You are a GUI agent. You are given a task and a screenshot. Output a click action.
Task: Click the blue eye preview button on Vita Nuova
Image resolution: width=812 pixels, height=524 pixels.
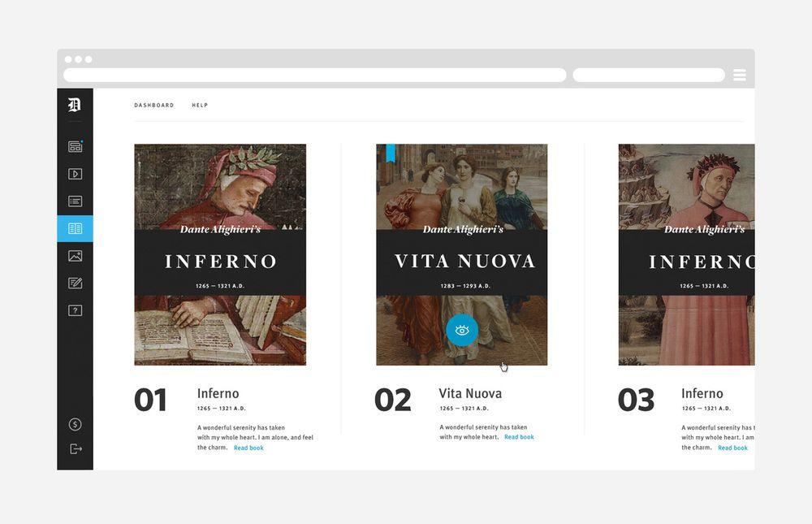[462, 330]
